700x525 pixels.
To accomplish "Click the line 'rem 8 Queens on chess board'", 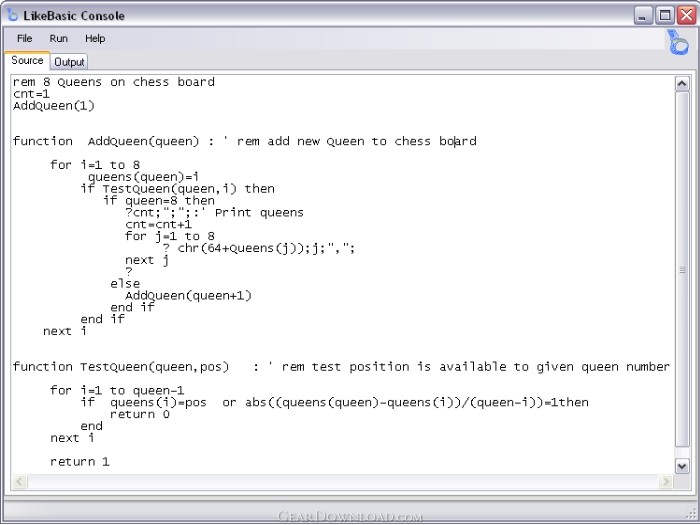I will tap(114, 82).
